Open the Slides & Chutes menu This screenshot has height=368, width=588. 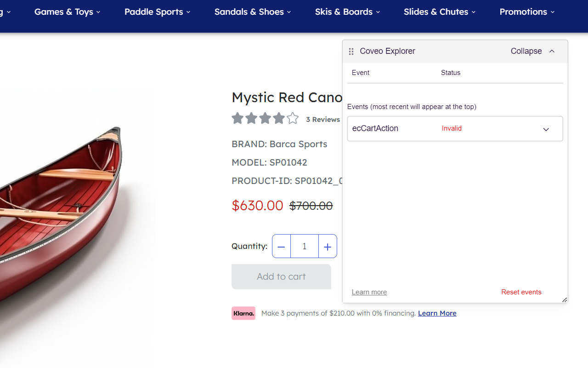tap(440, 12)
